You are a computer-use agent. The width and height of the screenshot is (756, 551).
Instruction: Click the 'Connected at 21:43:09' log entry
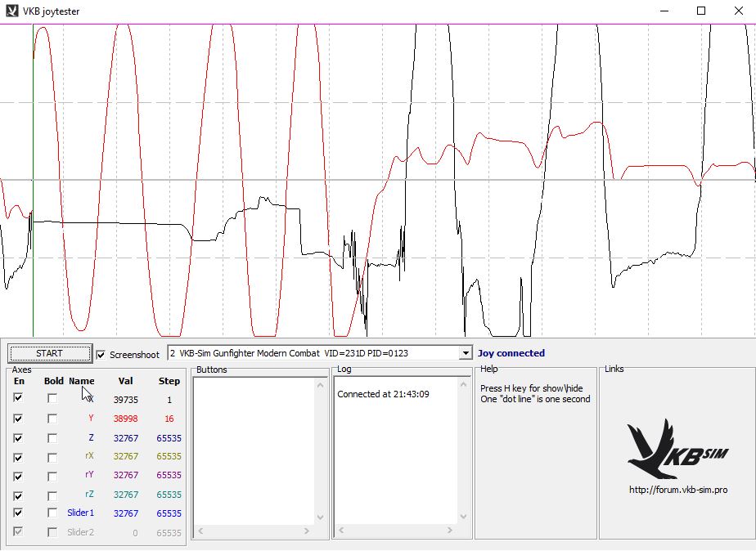(x=384, y=394)
